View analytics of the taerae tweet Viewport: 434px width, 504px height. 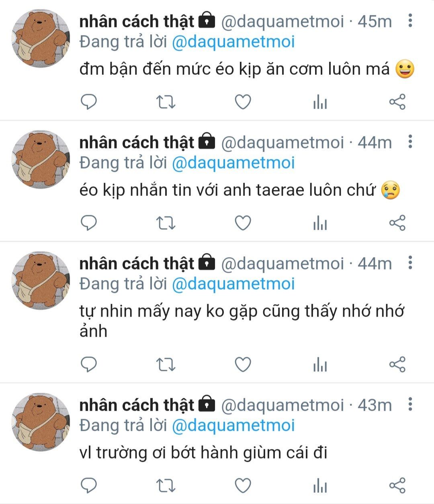320,223
